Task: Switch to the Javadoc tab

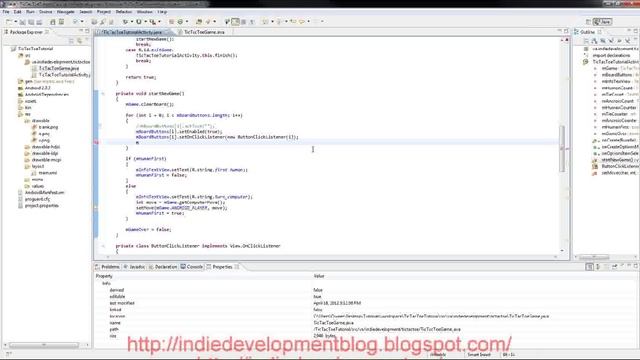Action: [x=134, y=267]
